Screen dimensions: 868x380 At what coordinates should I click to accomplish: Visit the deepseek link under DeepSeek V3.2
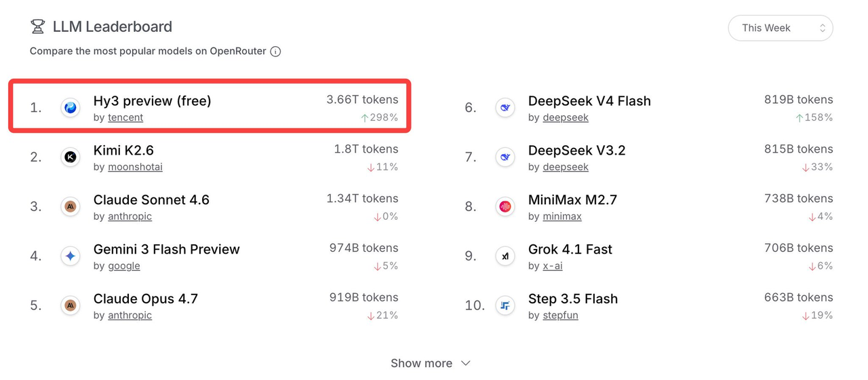(x=566, y=167)
